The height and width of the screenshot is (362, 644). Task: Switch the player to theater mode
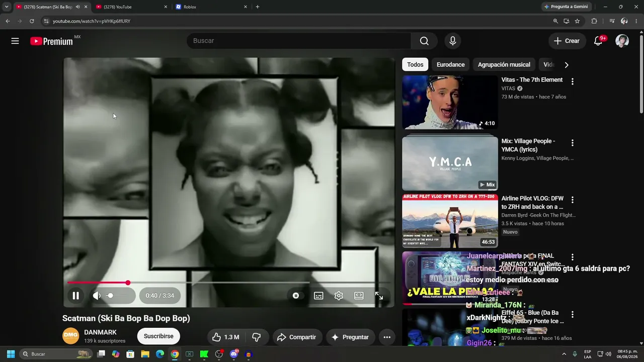coord(359,296)
